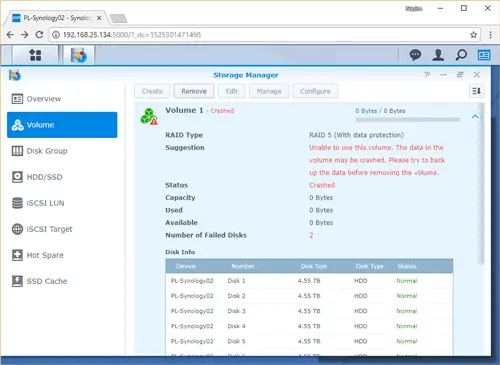Click the red Crashed label beside Volume 1
This screenshot has height=365, width=500.
coord(222,111)
